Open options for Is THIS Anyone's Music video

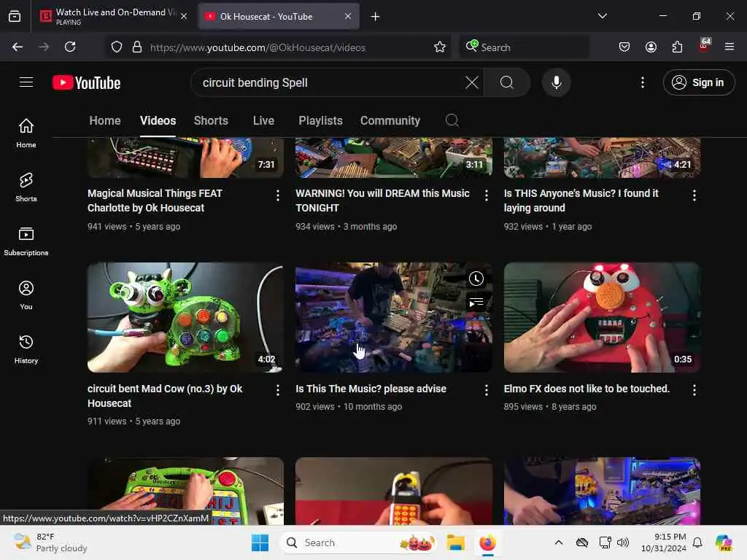(694, 195)
